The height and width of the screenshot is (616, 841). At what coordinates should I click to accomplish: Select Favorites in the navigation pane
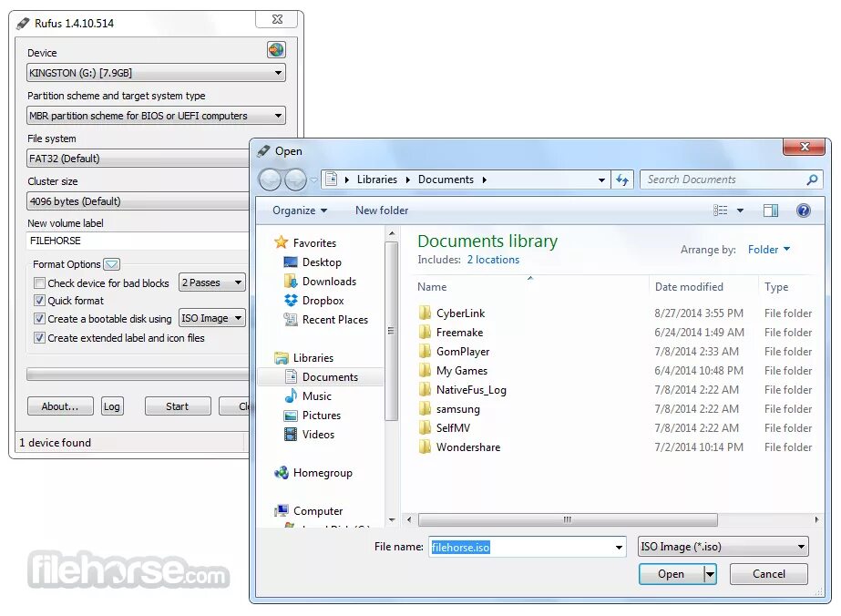(315, 242)
